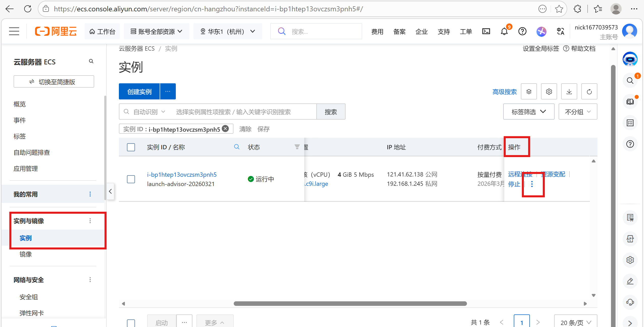Open column settings gear icon
644x327 pixels.
pyautogui.click(x=549, y=92)
